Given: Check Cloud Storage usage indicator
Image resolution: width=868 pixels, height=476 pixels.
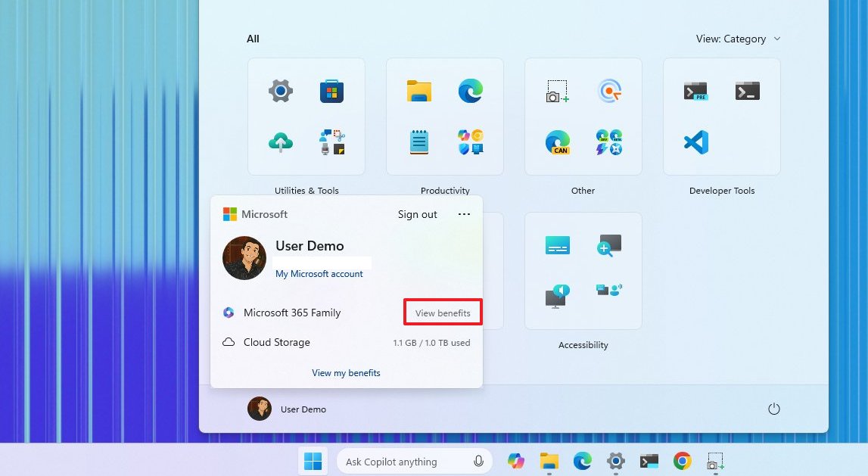Looking at the screenshot, I should [x=431, y=342].
